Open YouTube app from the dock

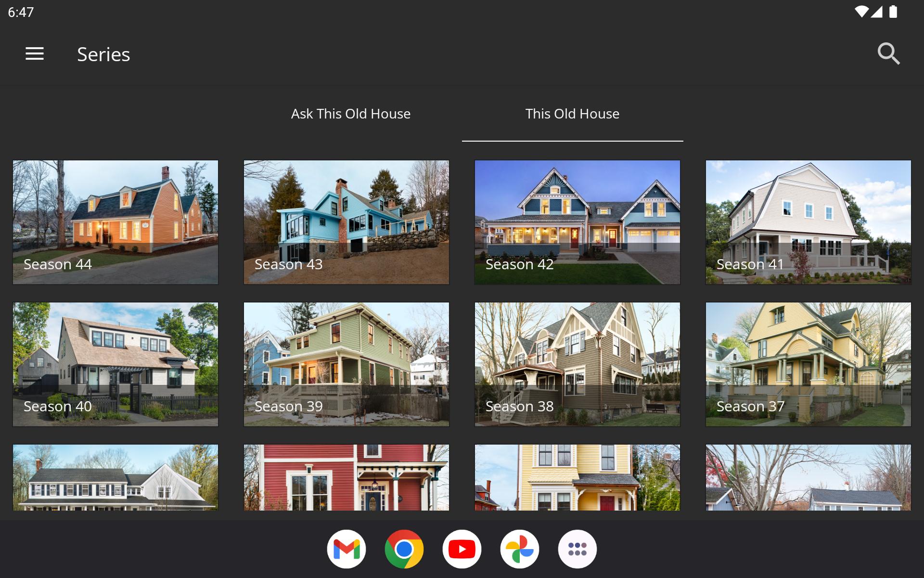click(462, 549)
